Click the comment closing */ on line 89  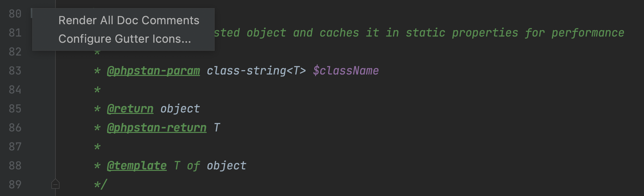point(100,184)
